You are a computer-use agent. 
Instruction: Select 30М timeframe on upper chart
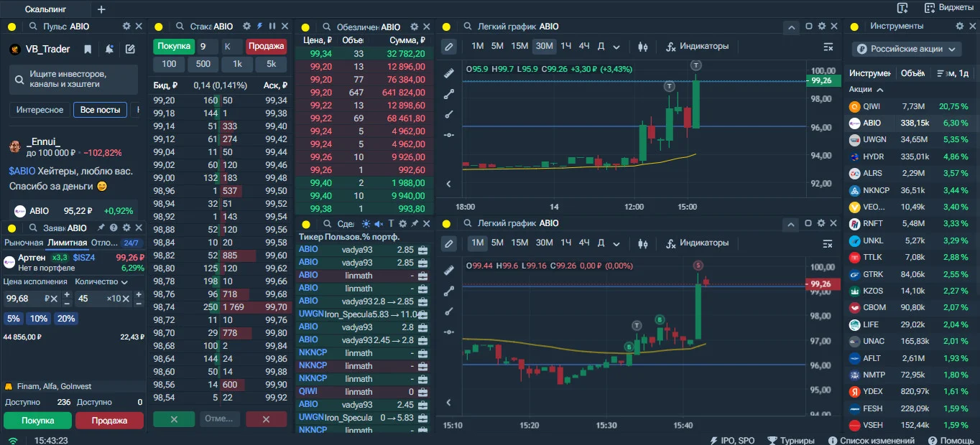tap(545, 46)
